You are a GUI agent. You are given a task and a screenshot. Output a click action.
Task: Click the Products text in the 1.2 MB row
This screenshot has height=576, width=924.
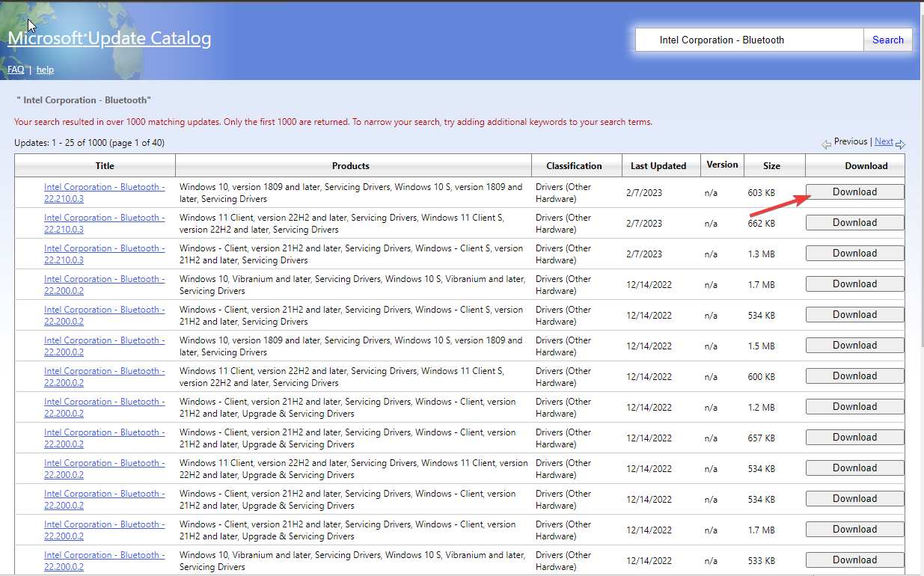(x=348, y=408)
